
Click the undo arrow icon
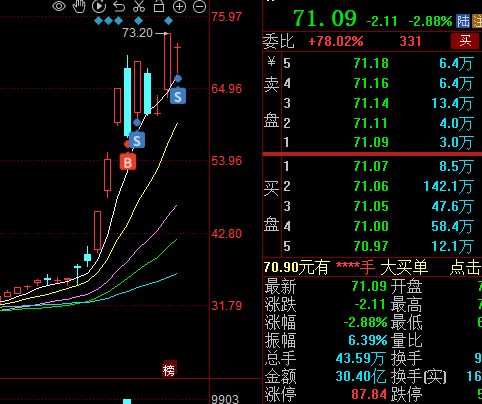coord(119,6)
